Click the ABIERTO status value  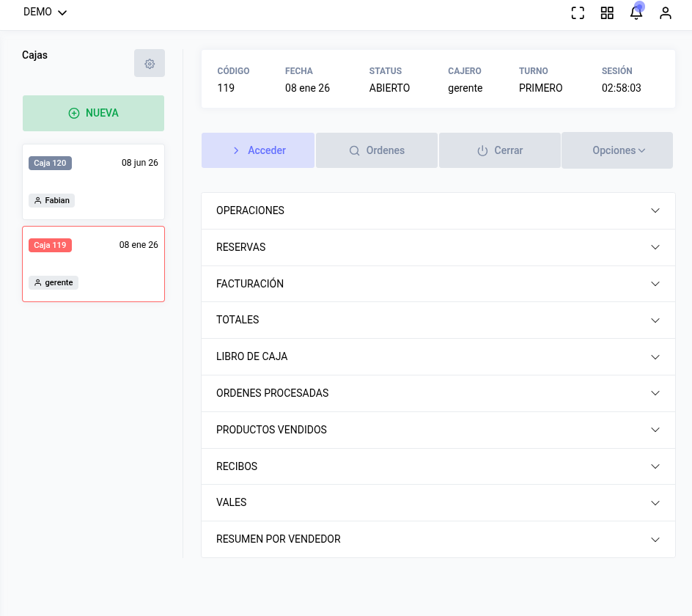pyautogui.click(x=390, y=88)
